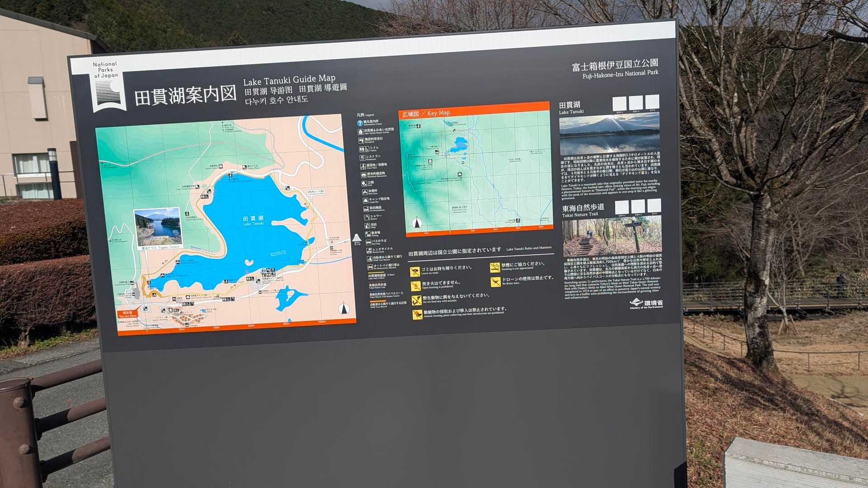This screenshot has width=868, height=488.
Task: Click the Tokai Nature Trail photo
Action: pos(612,236)
